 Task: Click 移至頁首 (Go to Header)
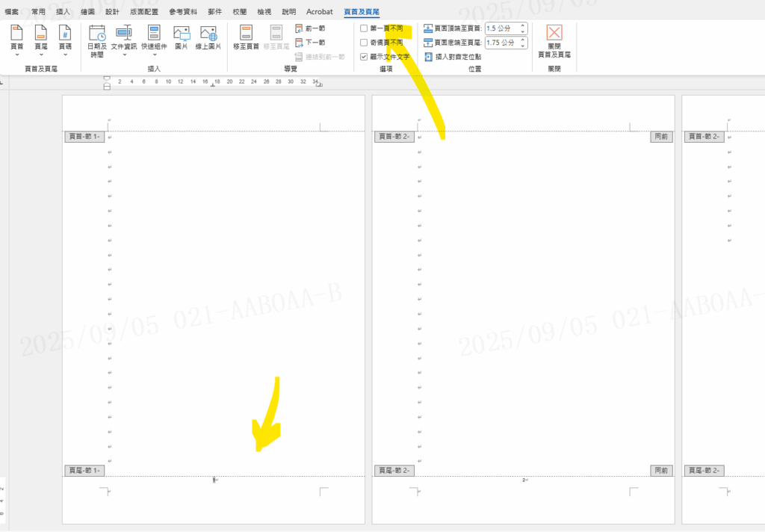(246, 37)
